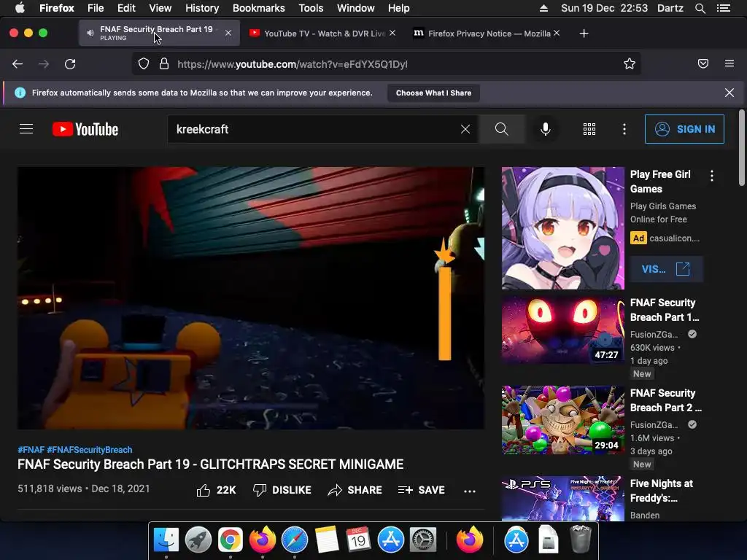This screenshot has width=747, height=560.
Task: Open Finder from the Dock
Action: (166, 540)
